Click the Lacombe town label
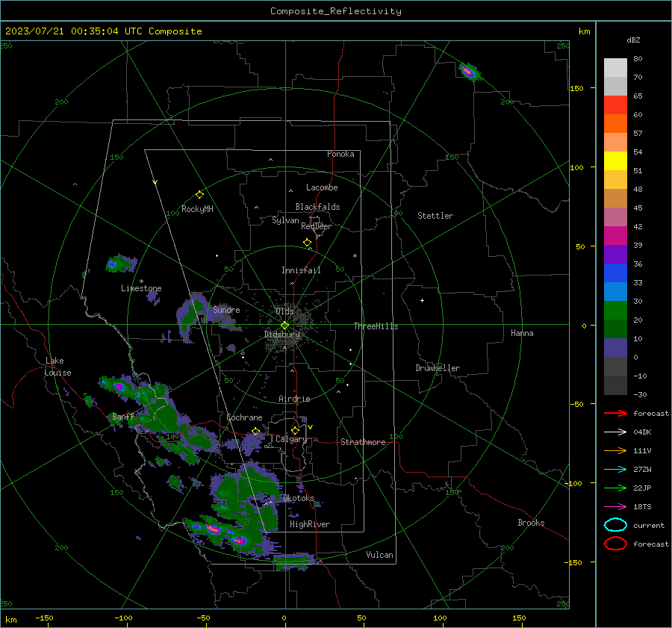Screen dimensions: 672x628 (x=322, y=187)
